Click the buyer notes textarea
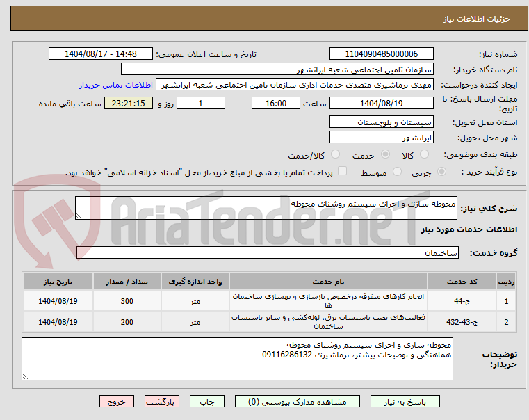The height and width of the screenshot is (420, 529). coord(237,359)
